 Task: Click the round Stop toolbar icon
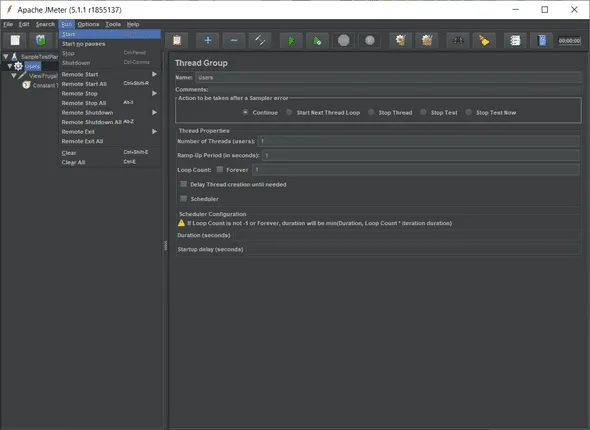click(343, 40)
